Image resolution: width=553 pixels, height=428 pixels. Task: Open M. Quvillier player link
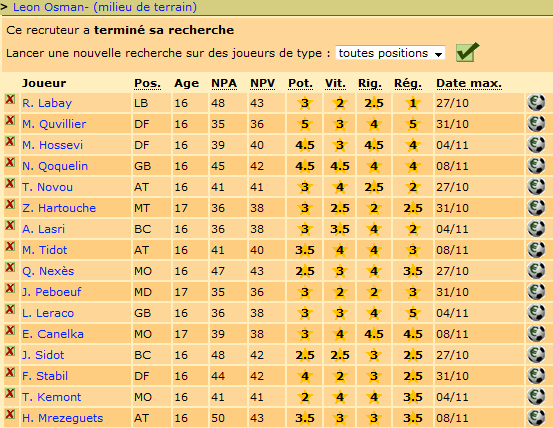coord(54,124)
